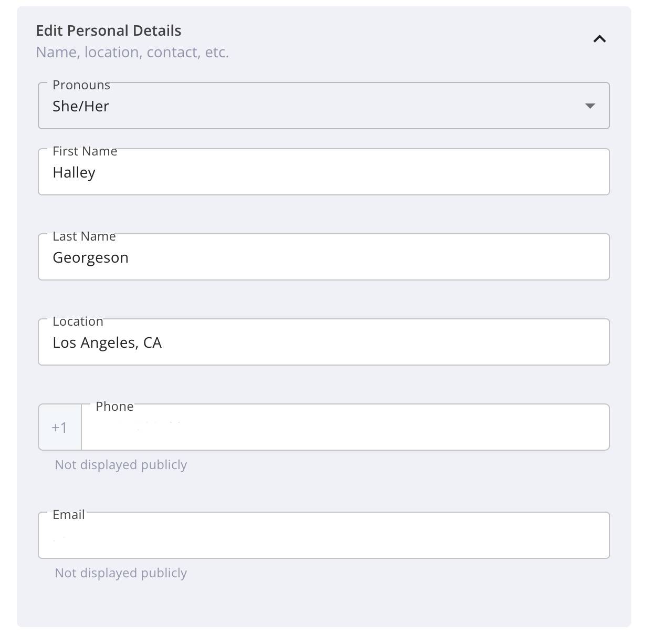This screenshot has height=644, width=648.
Task: Click the Edit Personal Details heading
Action: (x=109, y=30)
